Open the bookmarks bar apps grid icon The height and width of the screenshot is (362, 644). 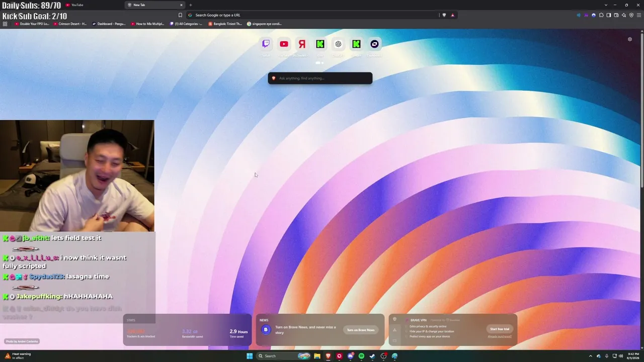[5, 24]
